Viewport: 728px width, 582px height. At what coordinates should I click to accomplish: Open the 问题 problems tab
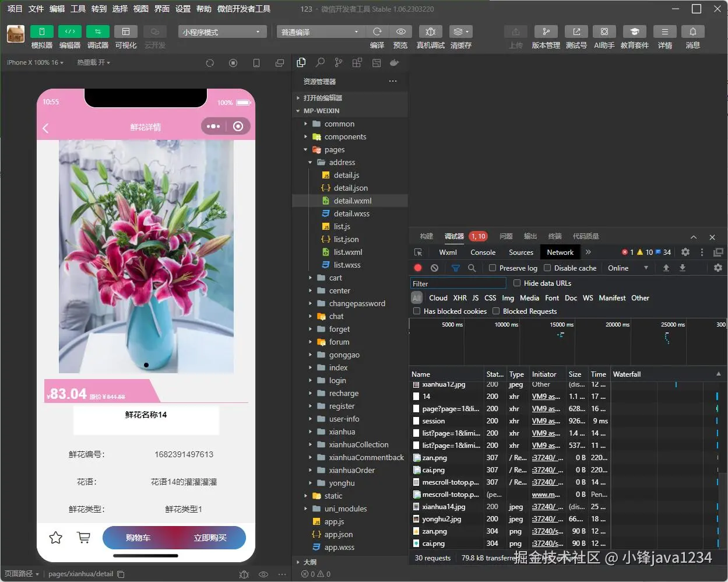click(x=506, y=236)
